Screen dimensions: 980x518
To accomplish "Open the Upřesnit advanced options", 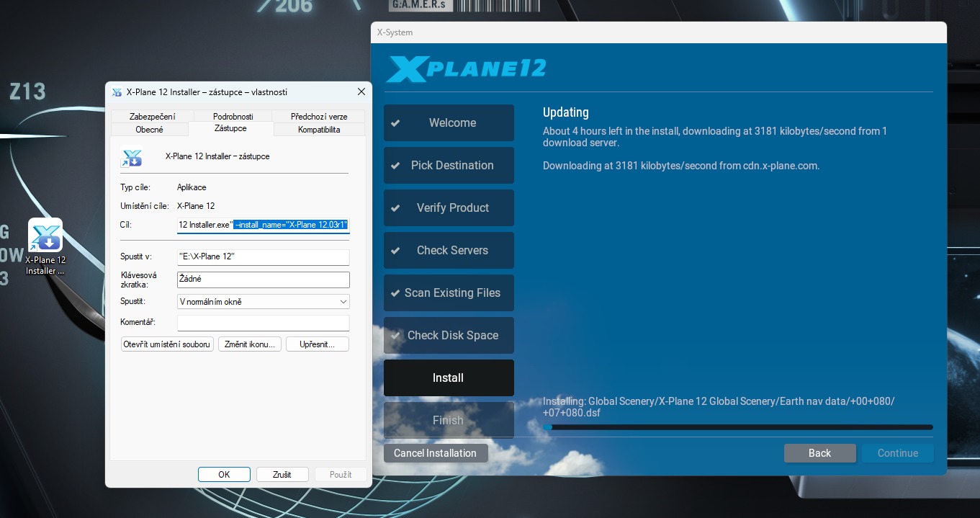I will click(x=318, y=344).
